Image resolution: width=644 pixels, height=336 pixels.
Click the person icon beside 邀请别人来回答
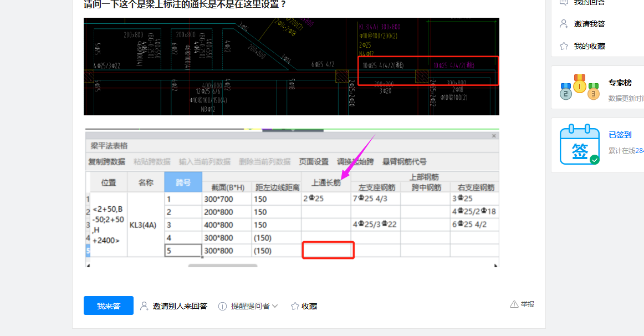144,306
